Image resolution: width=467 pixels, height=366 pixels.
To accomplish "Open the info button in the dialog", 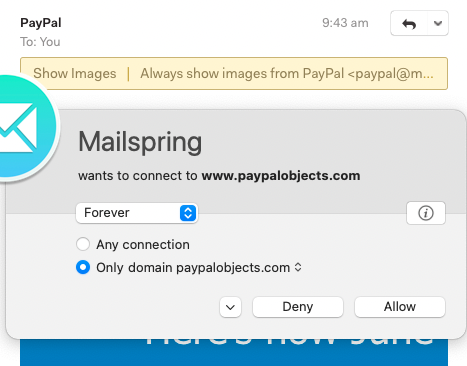I will 426,213.
